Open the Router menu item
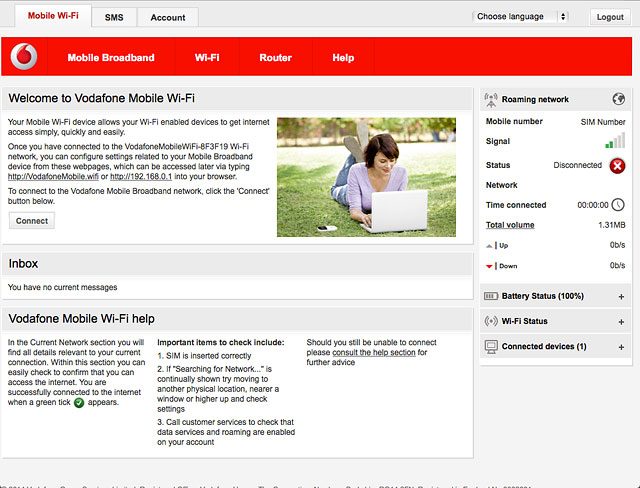 pos(275,58)
